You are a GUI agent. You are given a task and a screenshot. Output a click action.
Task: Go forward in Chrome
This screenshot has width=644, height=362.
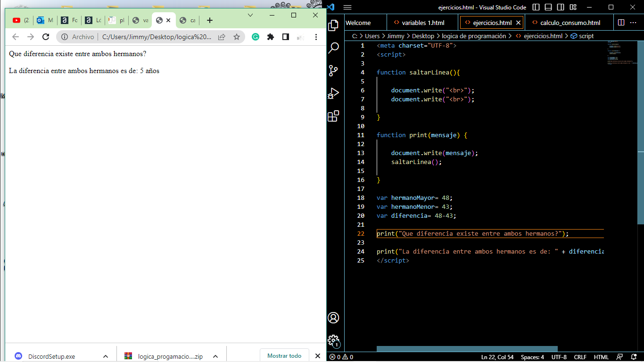(x=31, y=37)
